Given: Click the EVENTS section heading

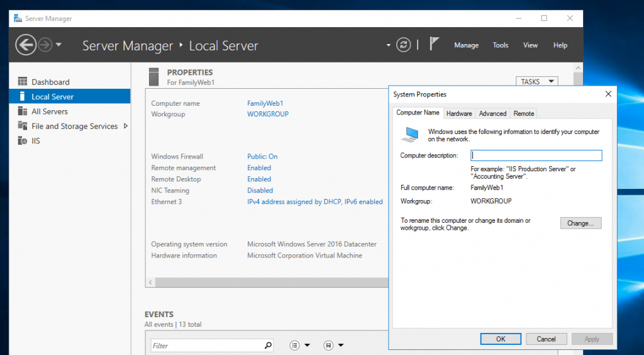Looking at the screenshot, I should (159, 314).
